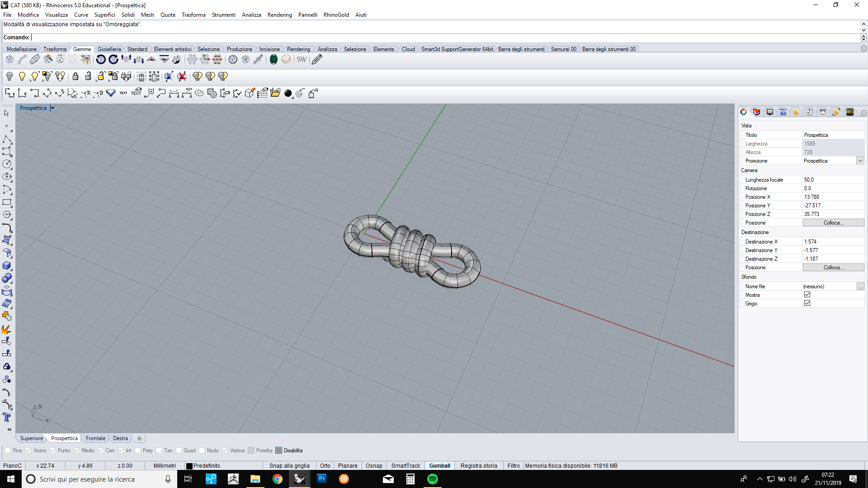Open the Proiezione dropdown in Vista
This screenshot has width=868, height=488.
pos(860,160)
